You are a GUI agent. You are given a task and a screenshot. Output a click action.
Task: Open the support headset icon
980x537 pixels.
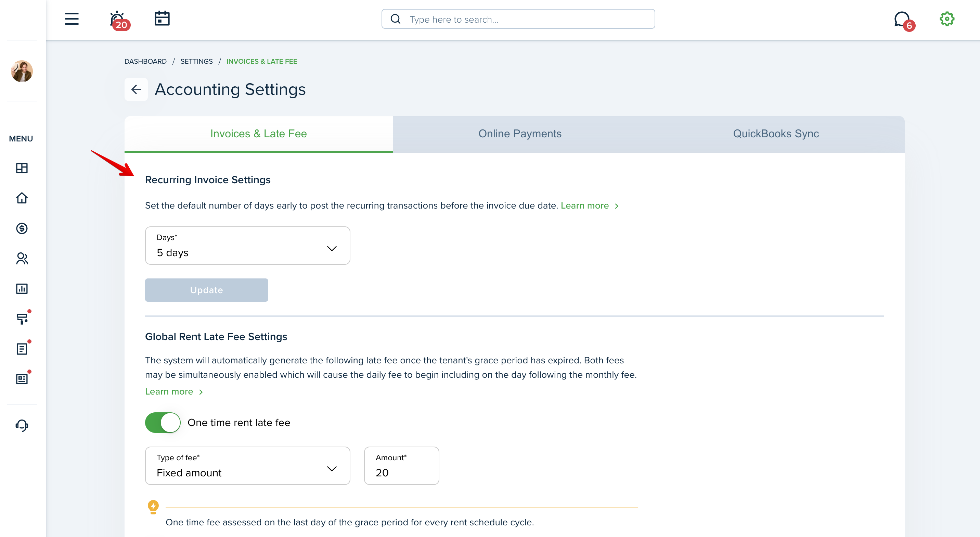coord(22,425)
